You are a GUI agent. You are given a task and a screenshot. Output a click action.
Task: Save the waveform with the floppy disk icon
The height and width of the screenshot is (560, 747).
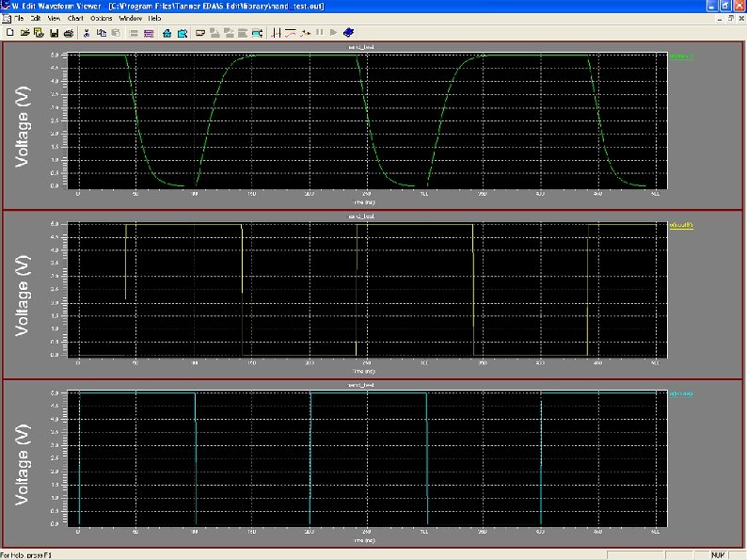click(54, 32)
